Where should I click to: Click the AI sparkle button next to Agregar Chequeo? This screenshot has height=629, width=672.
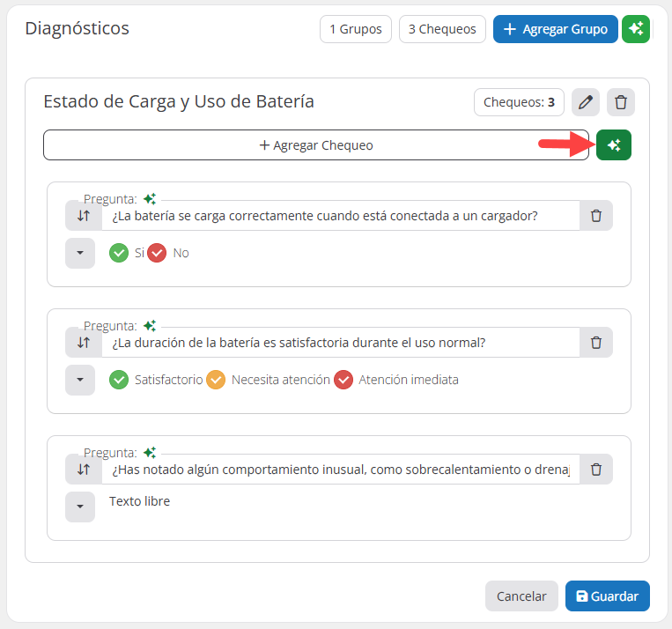(x=613, y=145)
